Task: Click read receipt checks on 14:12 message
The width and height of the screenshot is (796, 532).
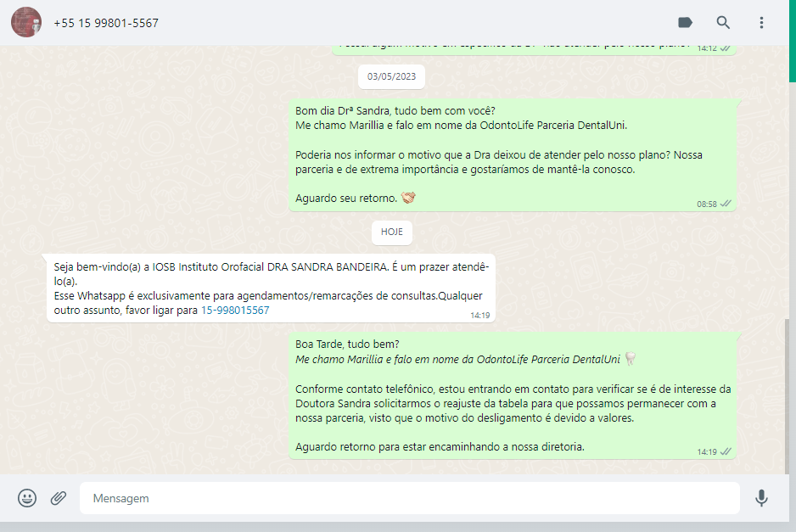Action: (x=726, y=48)
